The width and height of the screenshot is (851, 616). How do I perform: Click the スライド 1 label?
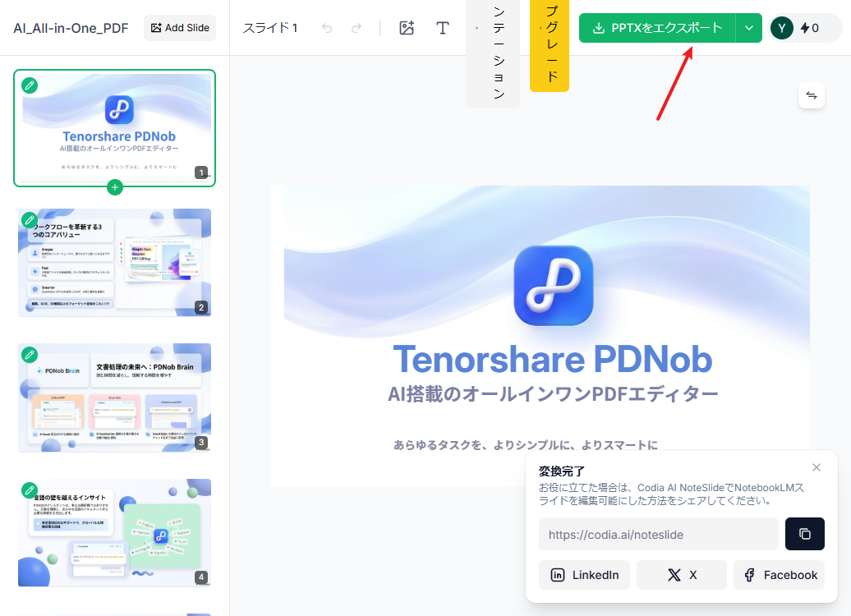[269, 28]
